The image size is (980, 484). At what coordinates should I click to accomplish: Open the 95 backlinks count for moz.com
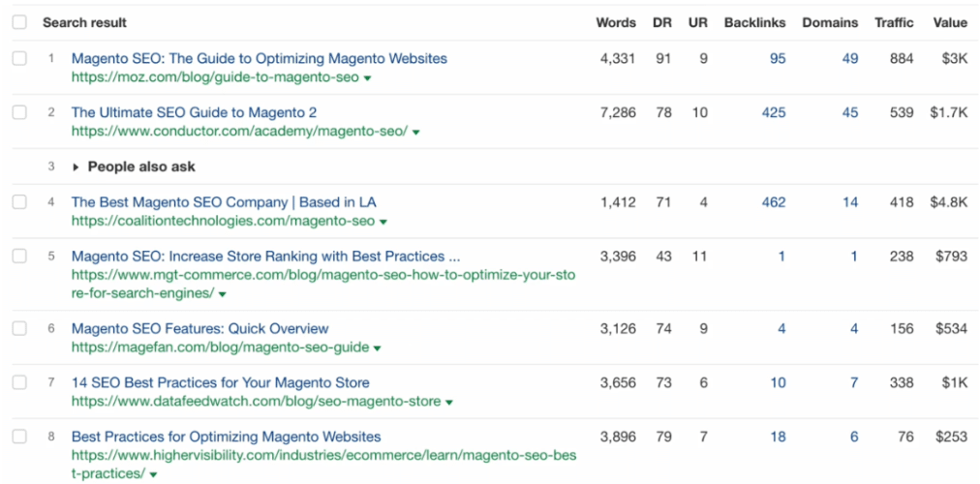(x=778, y=59)
